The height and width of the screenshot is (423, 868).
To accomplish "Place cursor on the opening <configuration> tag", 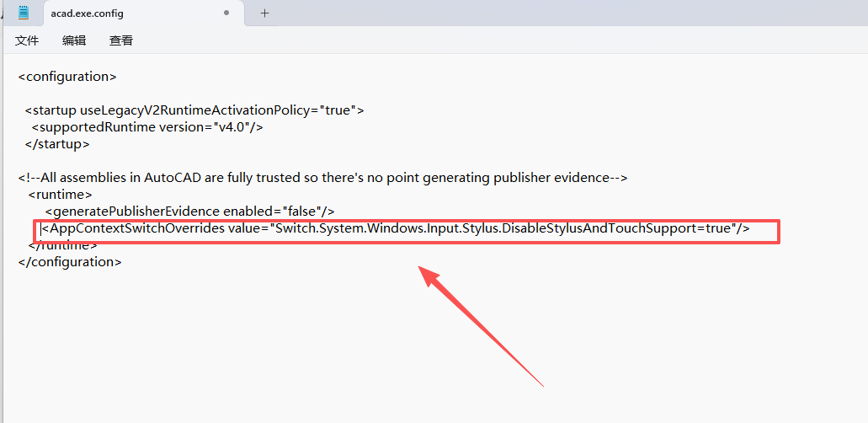I will (x=67, y=77).
